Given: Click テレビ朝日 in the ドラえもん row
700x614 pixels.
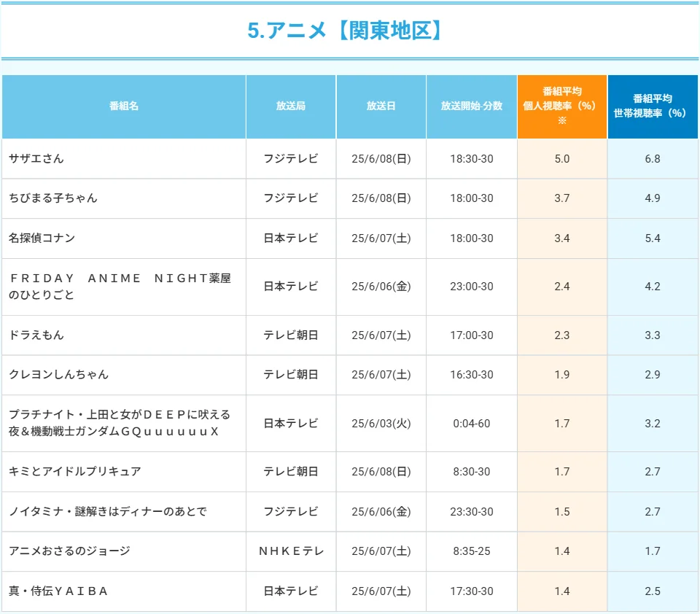Looking at the screenshot, I should point(291,335).
